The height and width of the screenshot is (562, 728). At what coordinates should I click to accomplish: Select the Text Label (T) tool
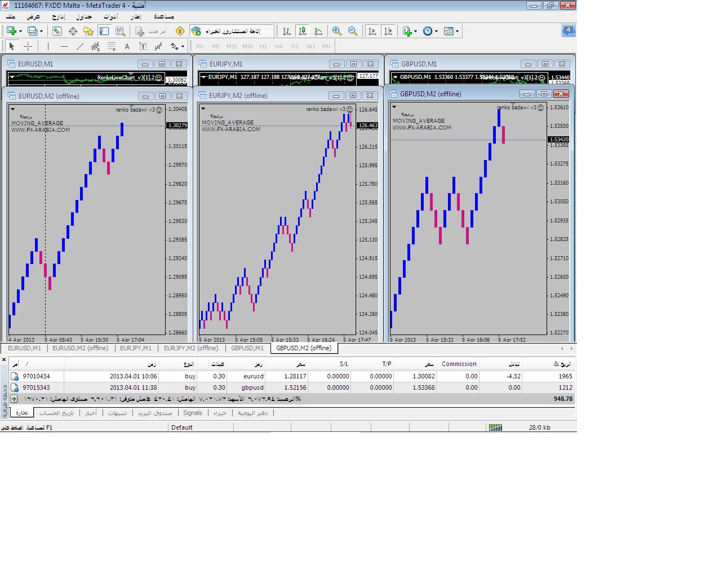[143, 46]
